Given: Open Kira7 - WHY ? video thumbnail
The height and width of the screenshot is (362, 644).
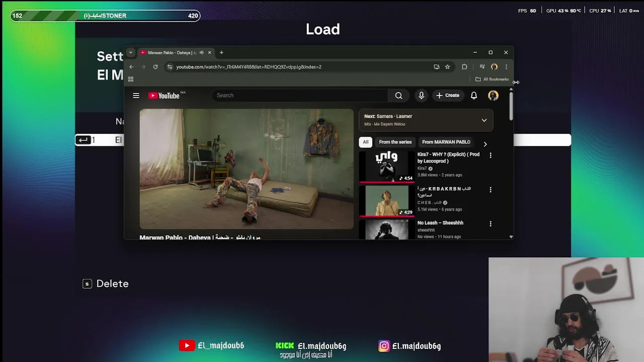Looking at the screenshot, I should 386,166.
